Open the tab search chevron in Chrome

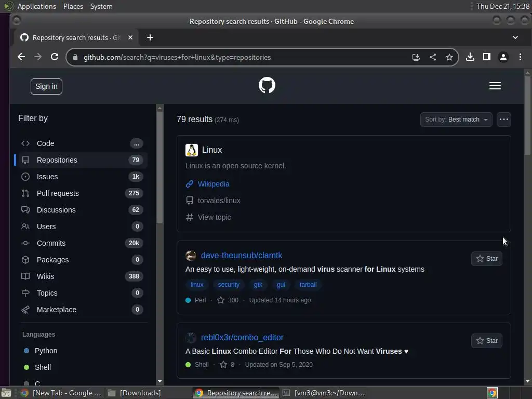(x=515, y=37)
